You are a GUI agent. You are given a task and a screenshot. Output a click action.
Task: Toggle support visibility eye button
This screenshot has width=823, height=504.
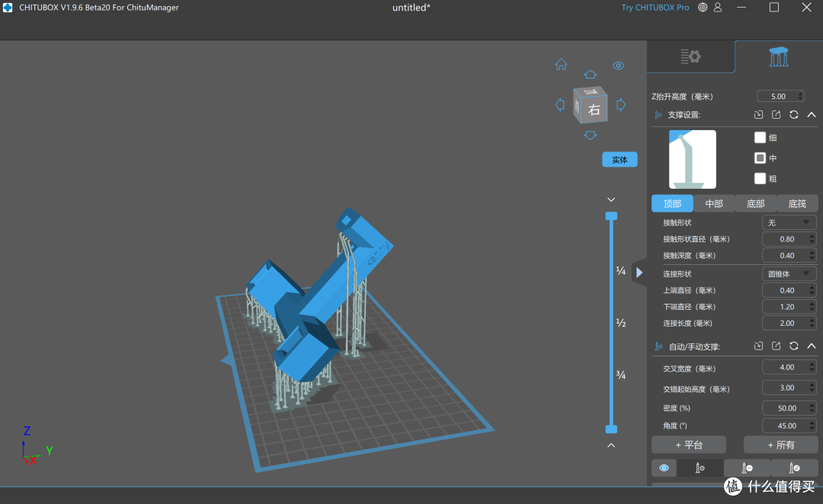point(664,467)
